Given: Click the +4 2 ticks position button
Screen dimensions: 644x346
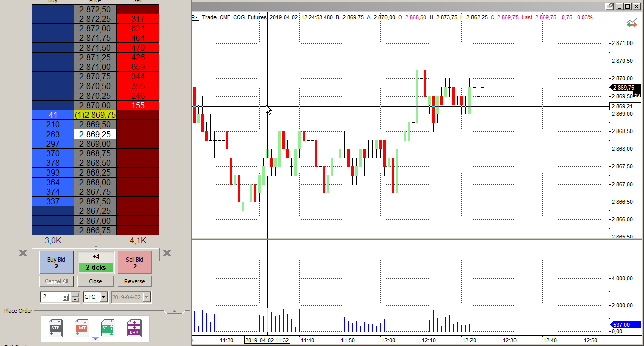Looking at the screenshot, I should pyautogui.click(x=96, y=263).
